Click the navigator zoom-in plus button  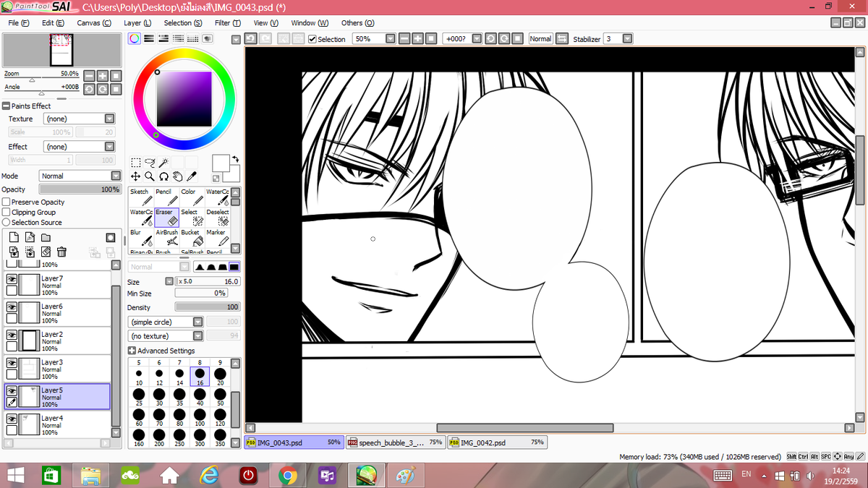[x=103, y=75]
